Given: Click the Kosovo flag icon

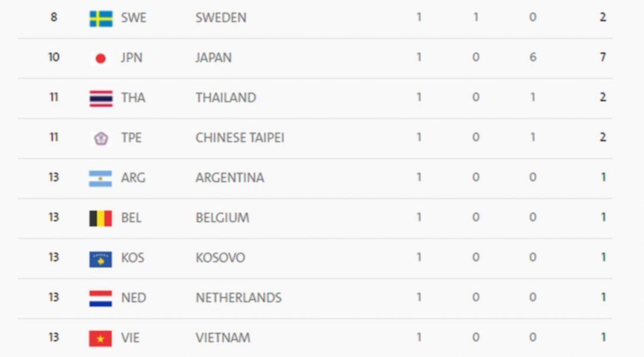Looking at the screenshot, I should 101,259.
